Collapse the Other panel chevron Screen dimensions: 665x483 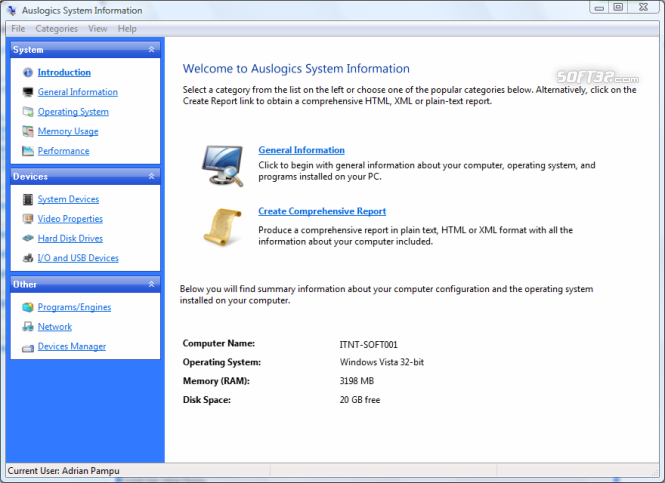(151, 285)
